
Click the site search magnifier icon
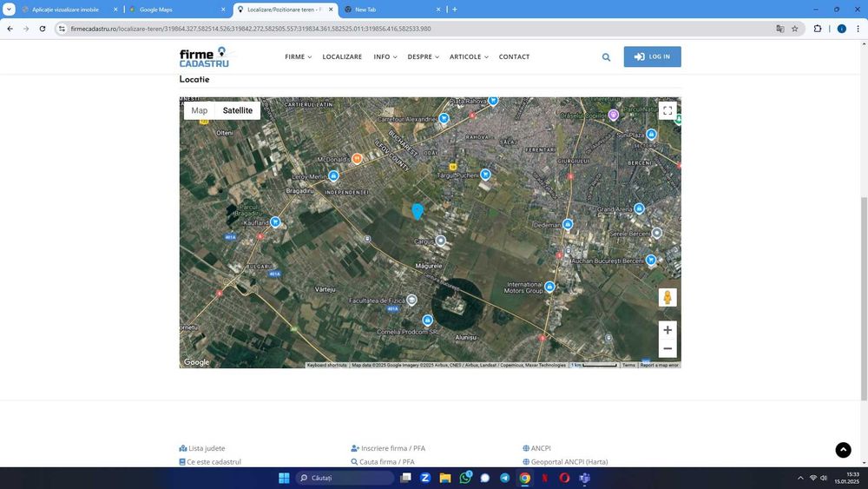(x=606, y=57)
